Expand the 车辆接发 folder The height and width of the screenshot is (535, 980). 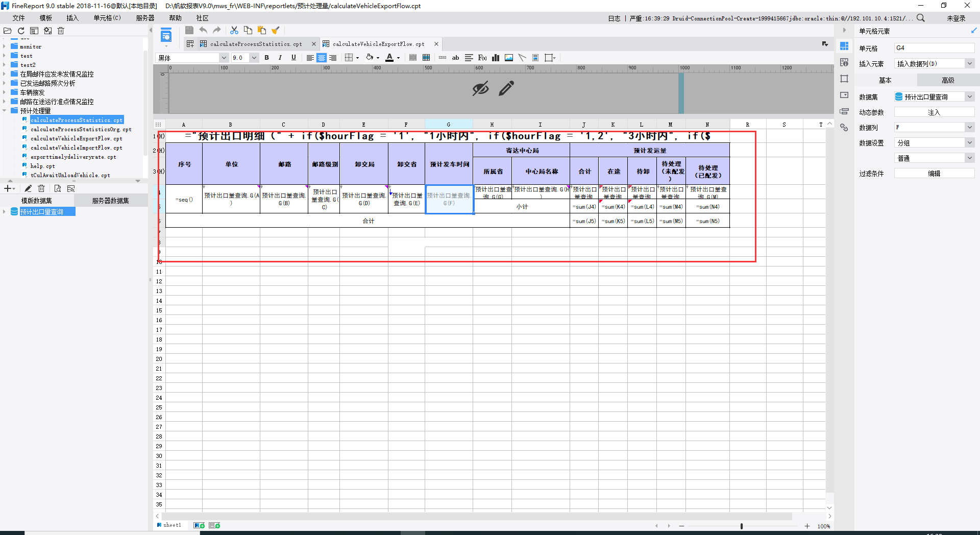tap(5, 92)
